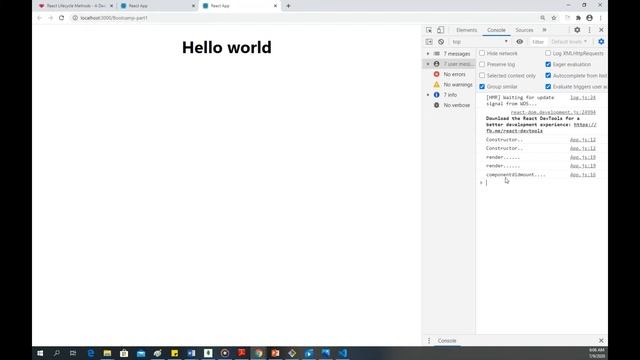
Task: Select the inspect element picker icon
Action: tap(429, 30)
